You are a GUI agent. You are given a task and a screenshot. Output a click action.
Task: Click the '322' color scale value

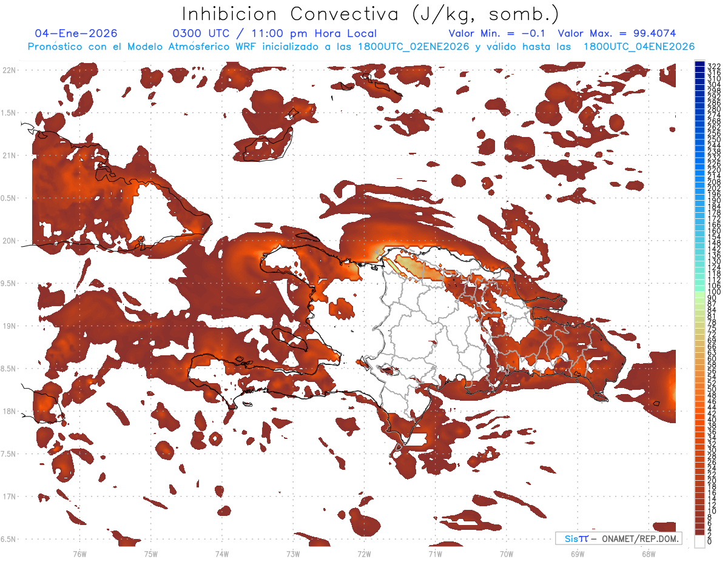(x=713, y=65)
